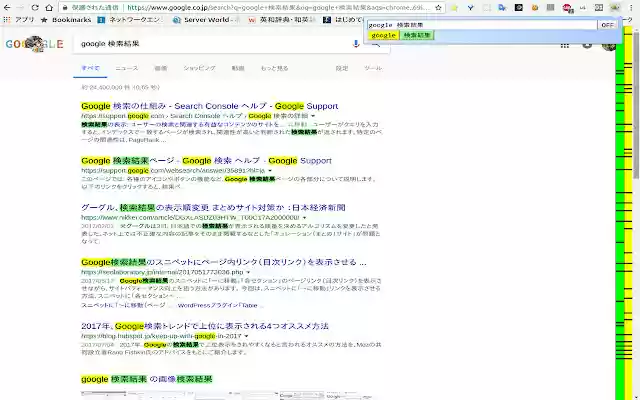Open '2017年、Google検索トレンドで上位に表示' result
Image resolution: width=640 pixels, height=400 pixels.
(x=204, y=326)
